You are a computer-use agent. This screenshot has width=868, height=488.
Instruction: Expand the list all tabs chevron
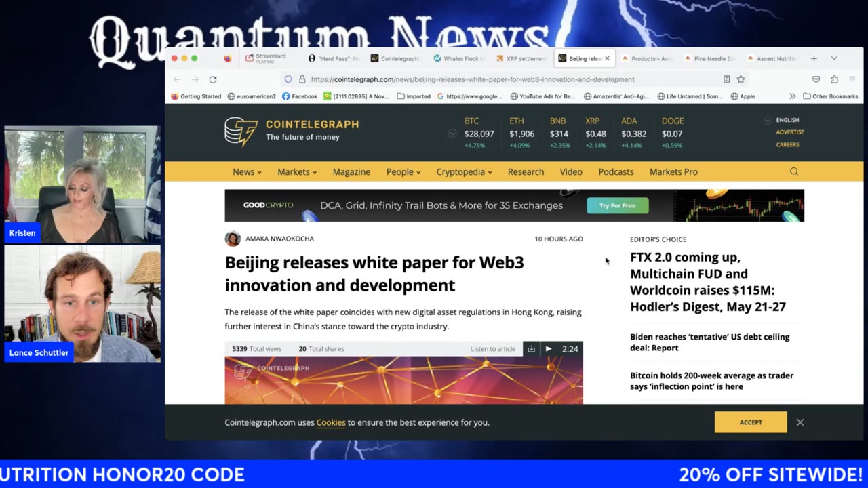click(834, 58)
